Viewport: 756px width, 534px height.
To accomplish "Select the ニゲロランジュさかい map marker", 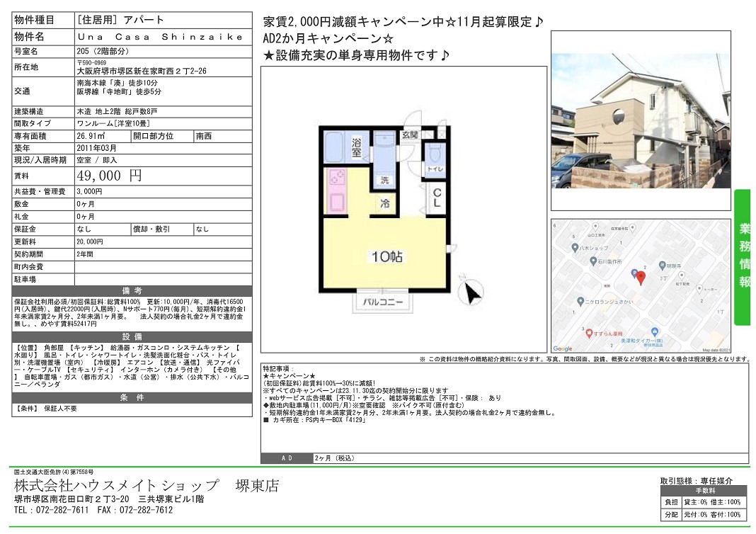I will 580,301.
